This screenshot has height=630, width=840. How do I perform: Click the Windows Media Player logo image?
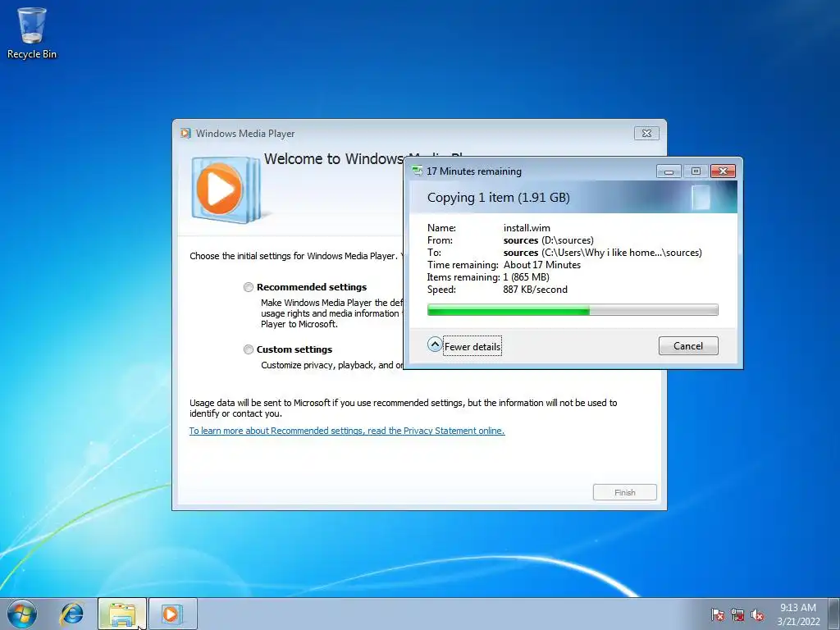tap(226, 189)
